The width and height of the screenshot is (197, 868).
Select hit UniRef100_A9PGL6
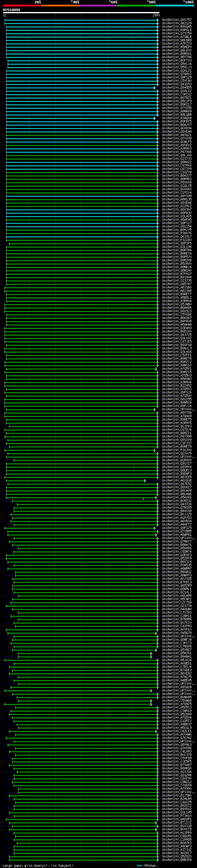pos(177,30)
